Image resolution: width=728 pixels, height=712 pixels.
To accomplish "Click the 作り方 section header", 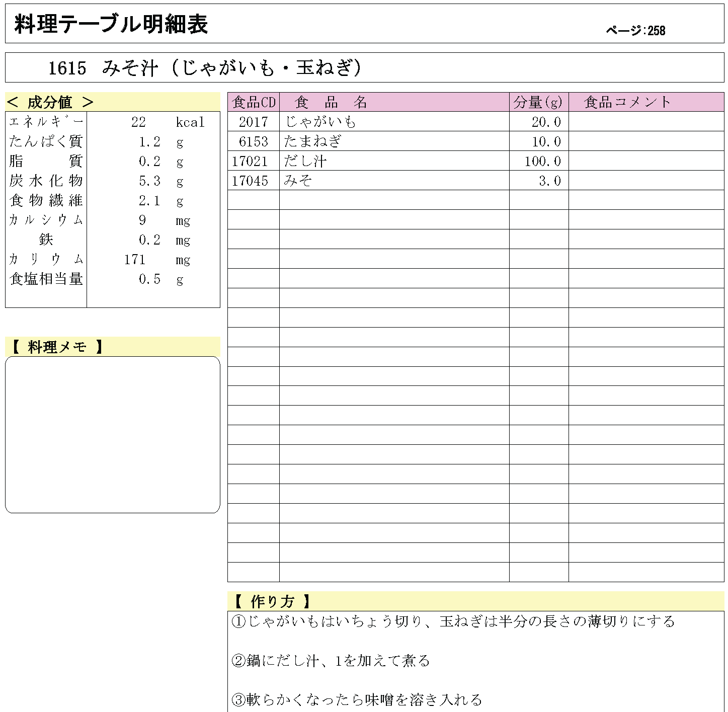I will (272, 601).
